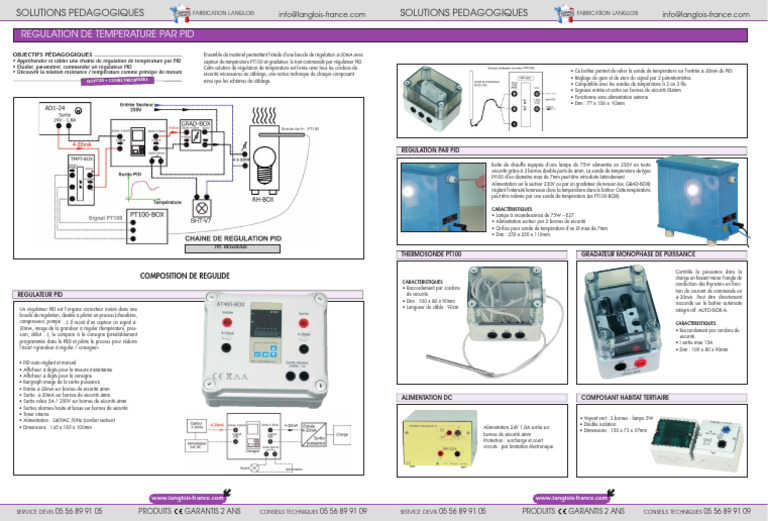Screen dimensions: 768x521
Task: Open the www.langlois-france.com link on the right page
Action: point(572,498)
